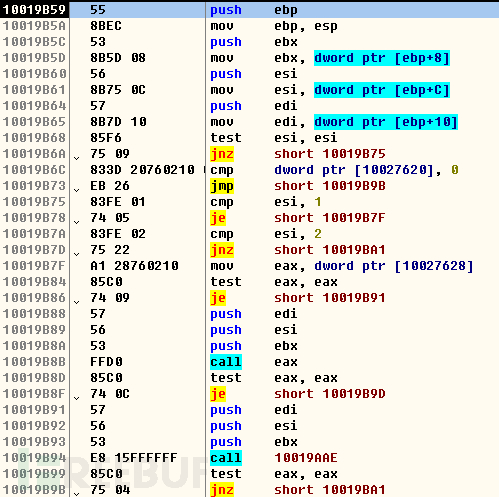
Task: Select the address 10019B59 row
Action: coord(249,10)
